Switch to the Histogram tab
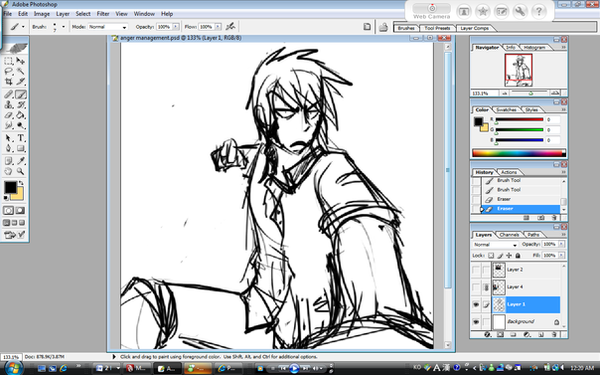Screen dimensions: 600x375 [535, 47]
